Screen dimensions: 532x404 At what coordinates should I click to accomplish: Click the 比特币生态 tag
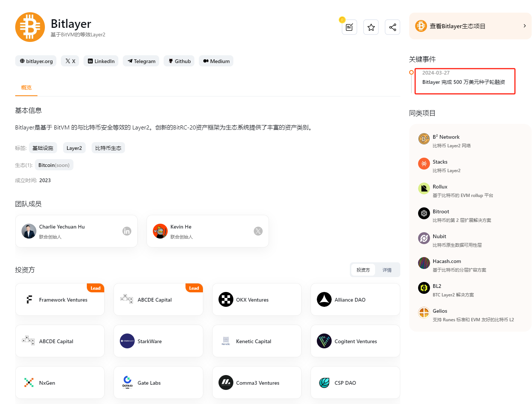pos(108,148)
